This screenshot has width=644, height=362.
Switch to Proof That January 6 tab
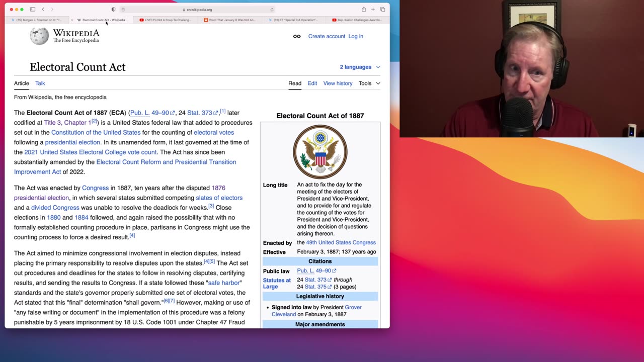click(x=229, y=20)
